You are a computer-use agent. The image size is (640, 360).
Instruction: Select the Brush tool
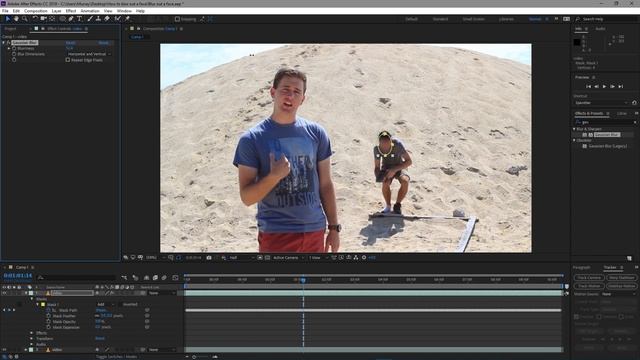click(x=90, y=19)
